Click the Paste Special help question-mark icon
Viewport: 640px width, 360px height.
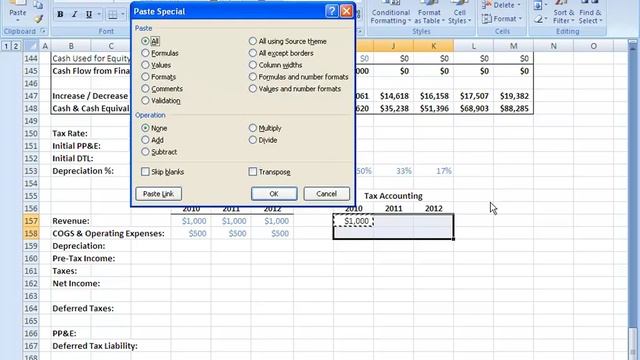coord(331,11)
